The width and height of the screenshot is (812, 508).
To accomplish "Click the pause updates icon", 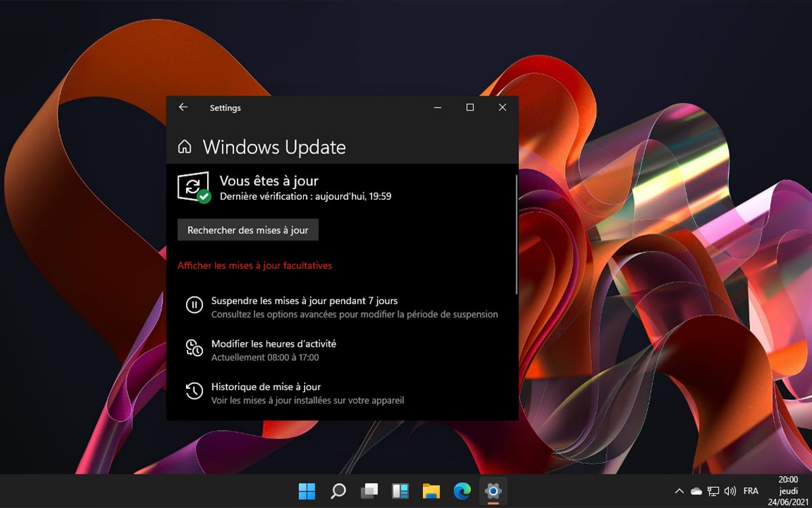I will pyautogui.click(x=194, y=305).
